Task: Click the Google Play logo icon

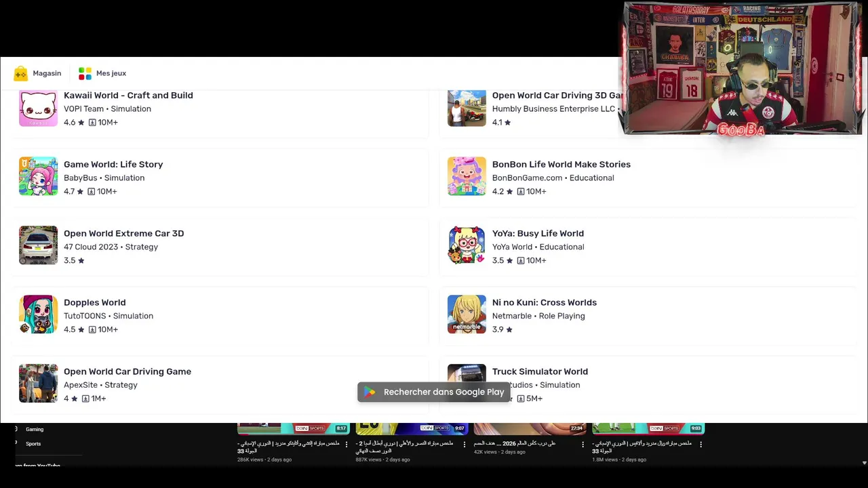Action: point(370,392)
